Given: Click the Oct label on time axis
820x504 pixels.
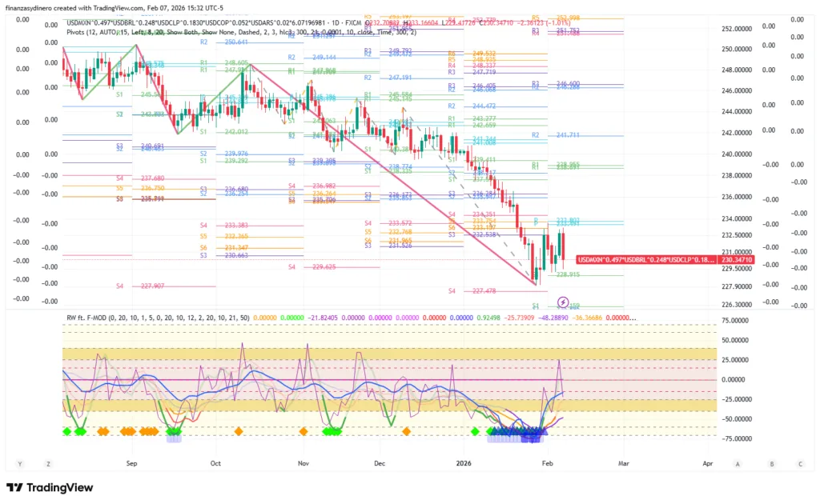Looking at the screenshot, I should click(x=215, y=463).
